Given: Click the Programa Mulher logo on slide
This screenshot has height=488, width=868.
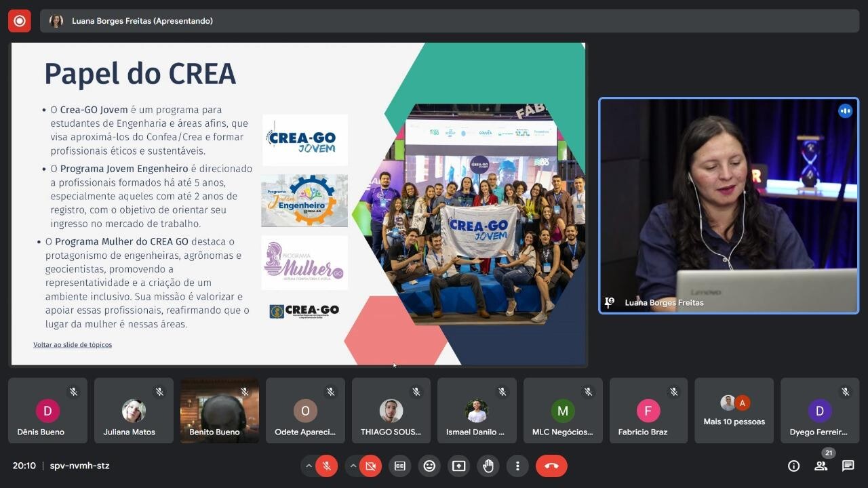Looking at the screenshot, I should [x=305, y=263].
